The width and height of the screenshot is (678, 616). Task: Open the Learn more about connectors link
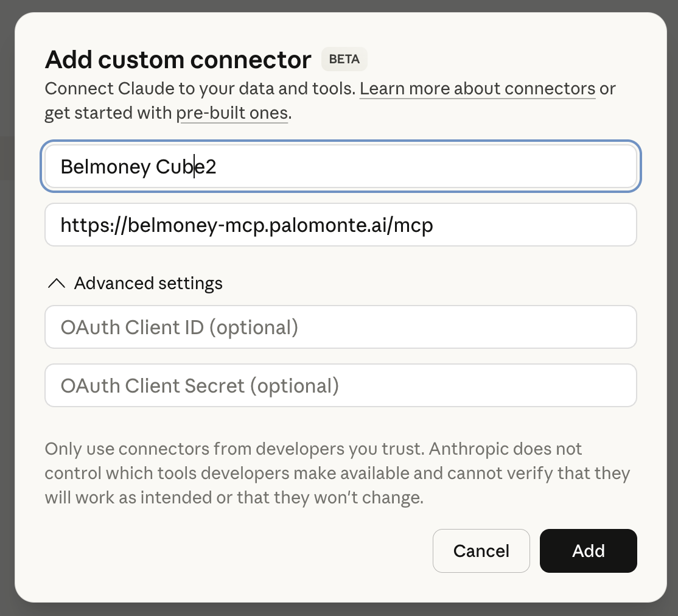(x=477, y=88)
